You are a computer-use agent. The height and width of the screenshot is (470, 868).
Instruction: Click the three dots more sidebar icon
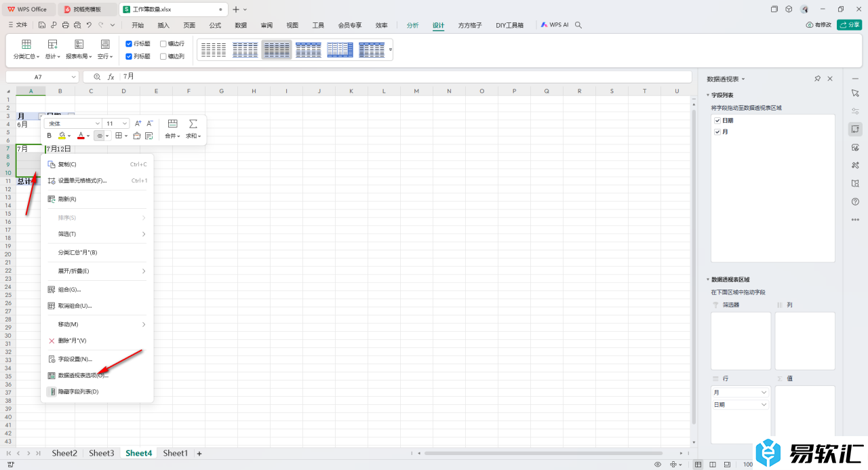(x=855, y=220)
